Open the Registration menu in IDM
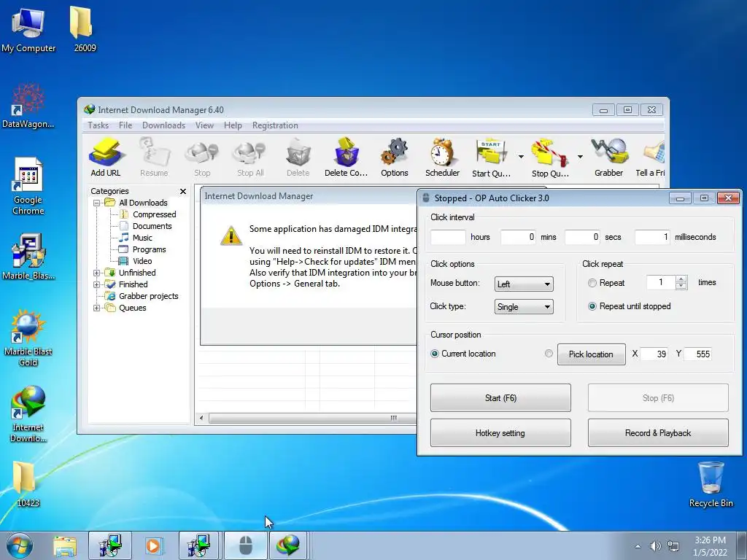Image resolution: width=747 pixels, height=560 pixels. pos(275,125)
